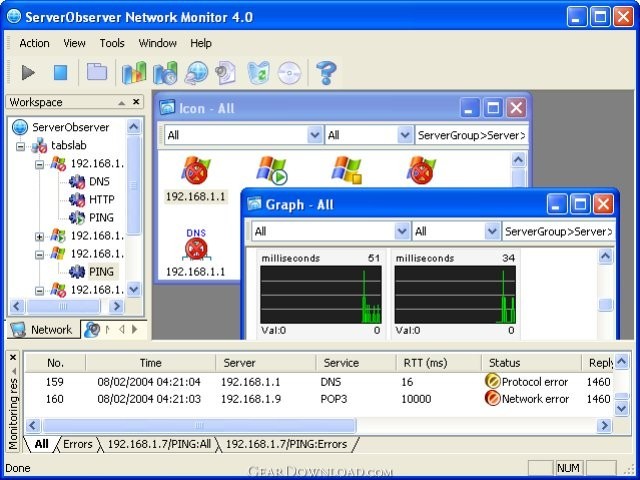The image size is (640, 480).
Task: Collapse the last 192.168.1. server node
Action: pyautogui.click(x=39, y=291)
